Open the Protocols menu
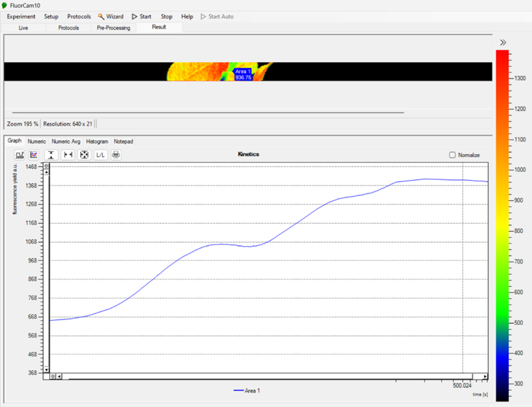The width and height of the screenshot is (532, 407). point(79,17)
